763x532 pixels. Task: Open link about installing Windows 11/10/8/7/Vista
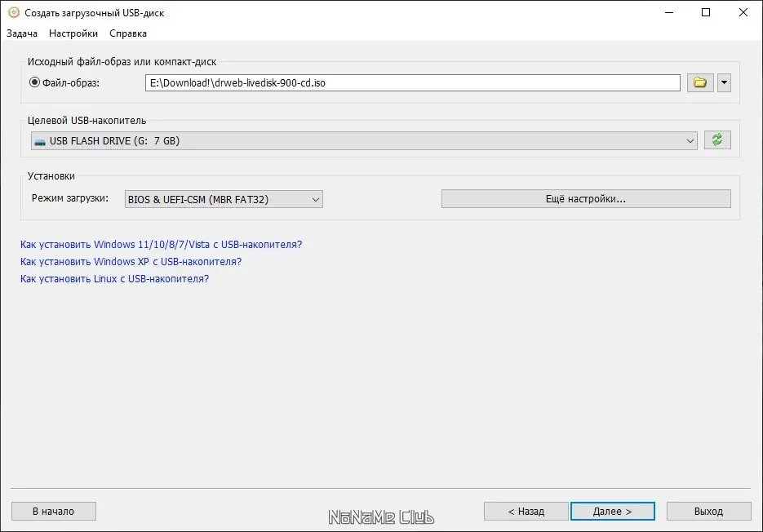click(x=161, y=244)
